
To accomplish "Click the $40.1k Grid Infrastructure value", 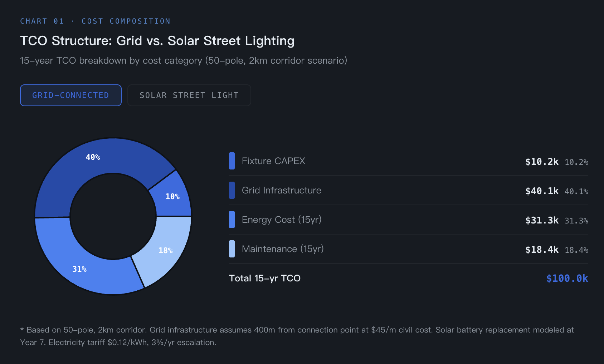I will click(x=542, y=191).
